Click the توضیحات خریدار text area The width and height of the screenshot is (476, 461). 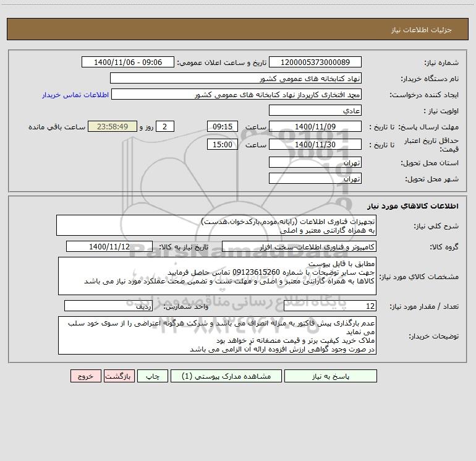(217, 335)
